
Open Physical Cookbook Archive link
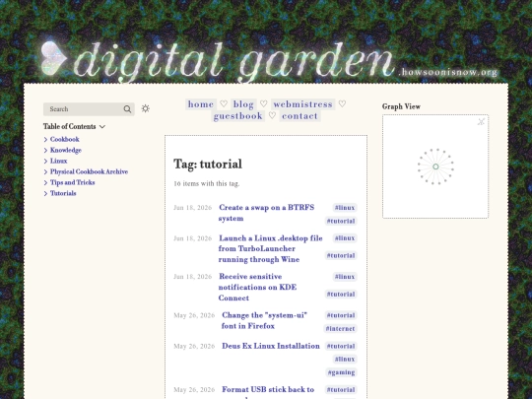coord(89,172)
